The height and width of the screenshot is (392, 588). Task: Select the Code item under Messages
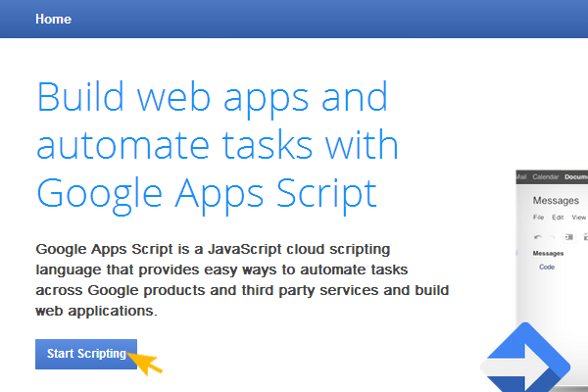pyautogui.click(x=547, y=267)
